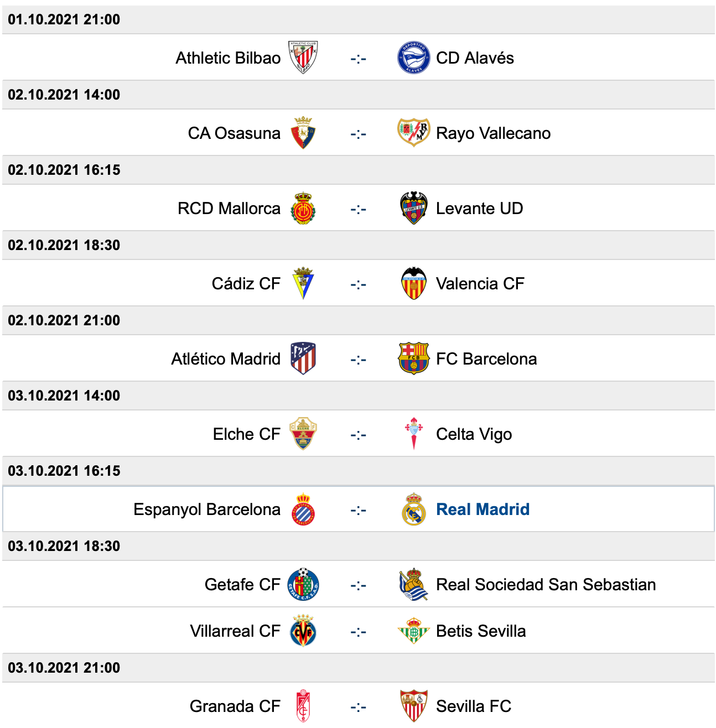This screenshot has height=728, width=716.
Task: Click the Atlético Madrid crest
Action: [x=303, y=358]
